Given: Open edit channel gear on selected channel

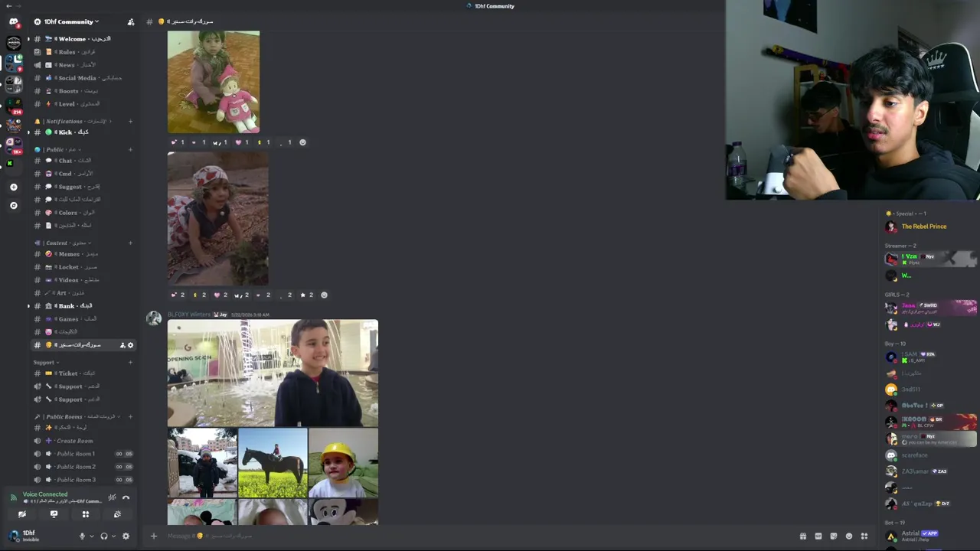Looking at the screenshot, I should click(130, 345).
